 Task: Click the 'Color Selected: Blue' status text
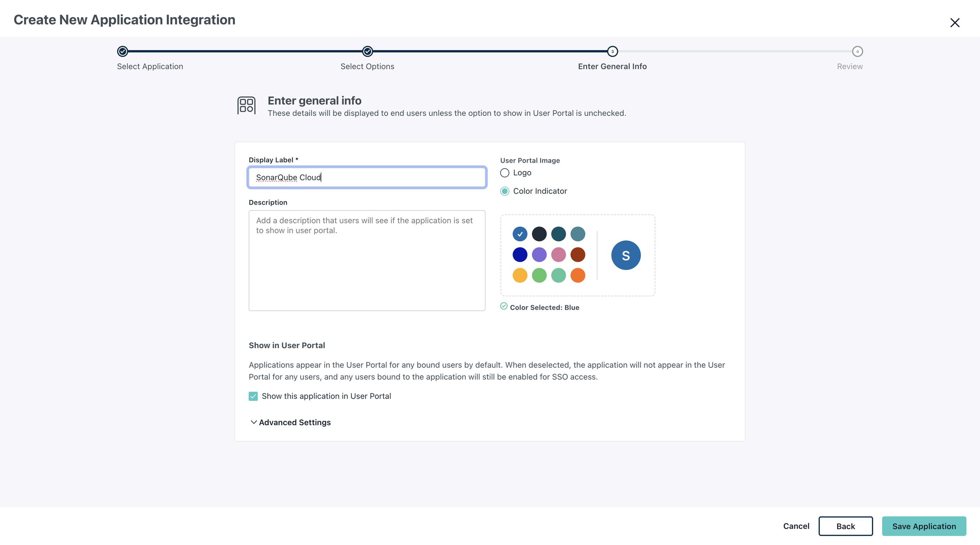point(544,307)
